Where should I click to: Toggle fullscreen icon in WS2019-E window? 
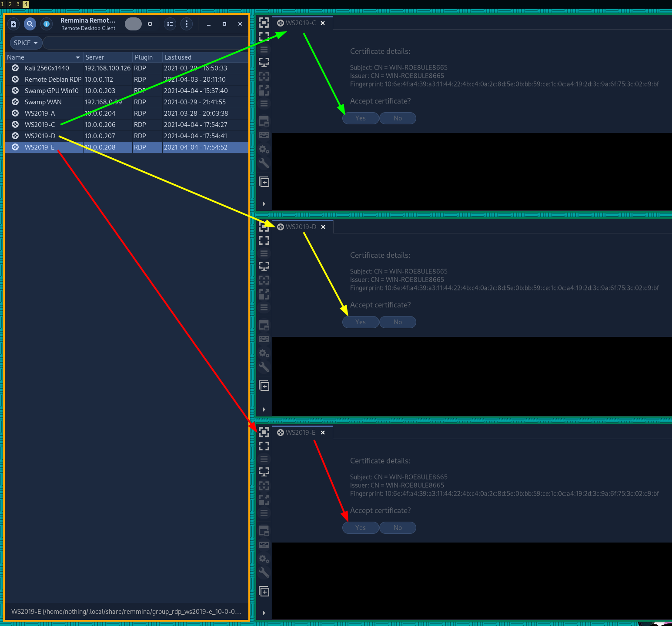click(x=264, y=446)
